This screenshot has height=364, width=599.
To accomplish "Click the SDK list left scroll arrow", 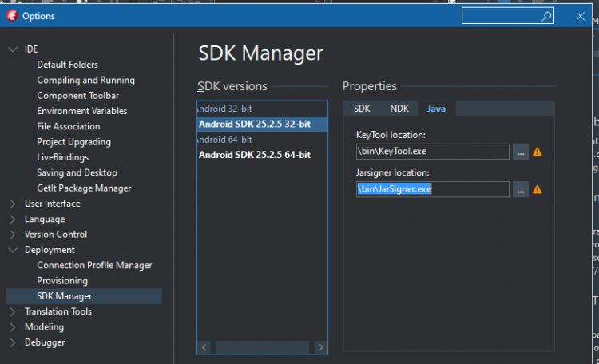I will pyautogui.click(x=204, y=347).
